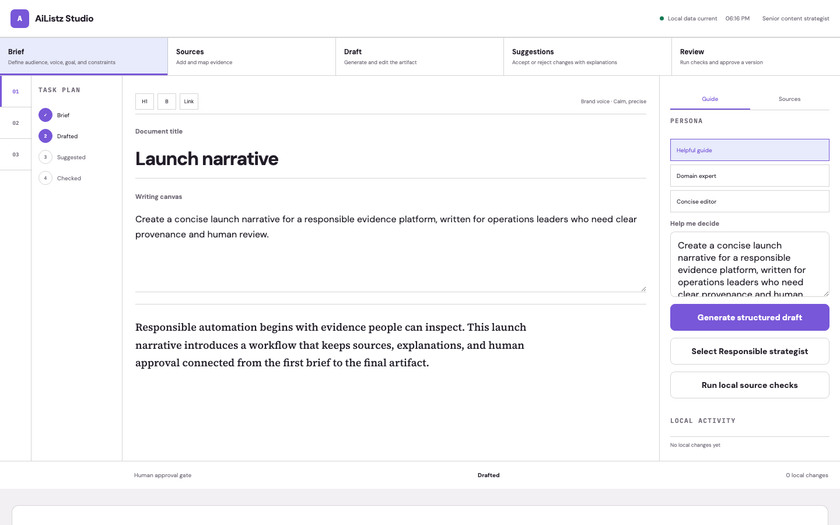Click into the Writing canvas text area
The height and width of the screenshot is (525, 840).
[391, 251]
